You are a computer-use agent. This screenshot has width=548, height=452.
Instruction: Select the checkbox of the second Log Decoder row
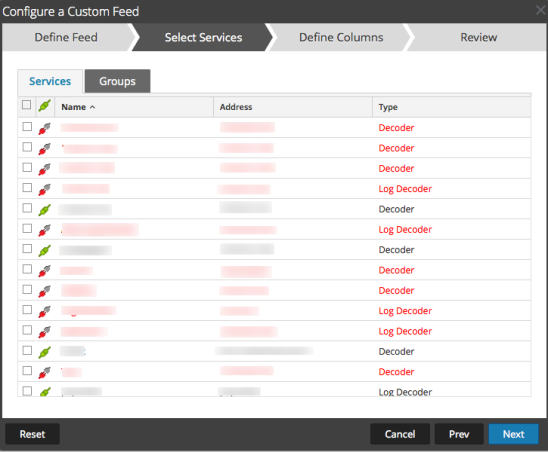click(27, 228)
